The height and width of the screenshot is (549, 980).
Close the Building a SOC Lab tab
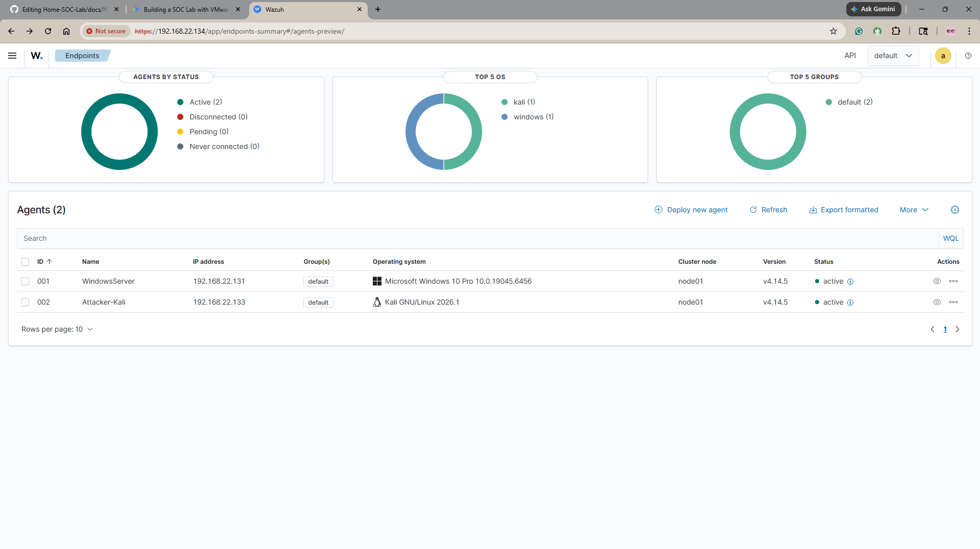click(x=238, y=9)
